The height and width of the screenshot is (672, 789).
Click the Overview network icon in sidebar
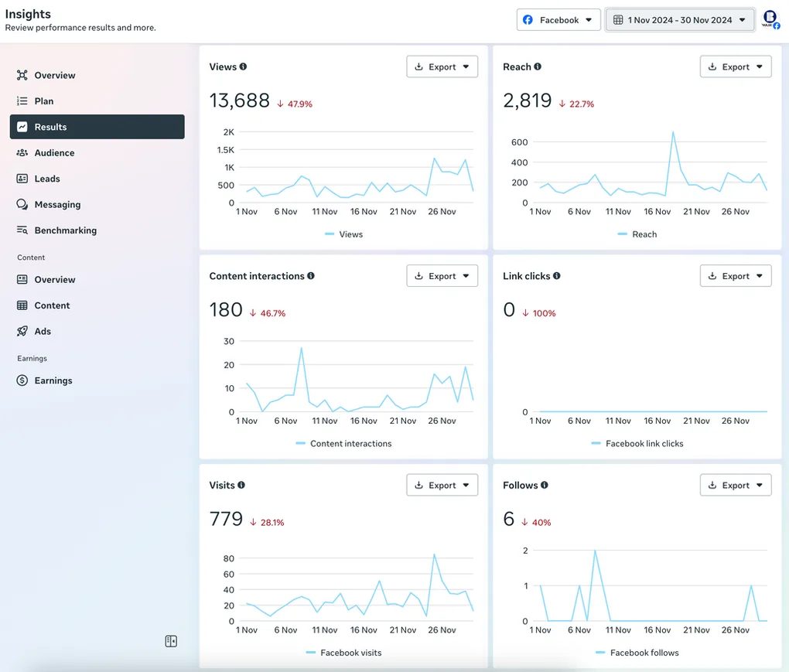click(x=22, y=75)
